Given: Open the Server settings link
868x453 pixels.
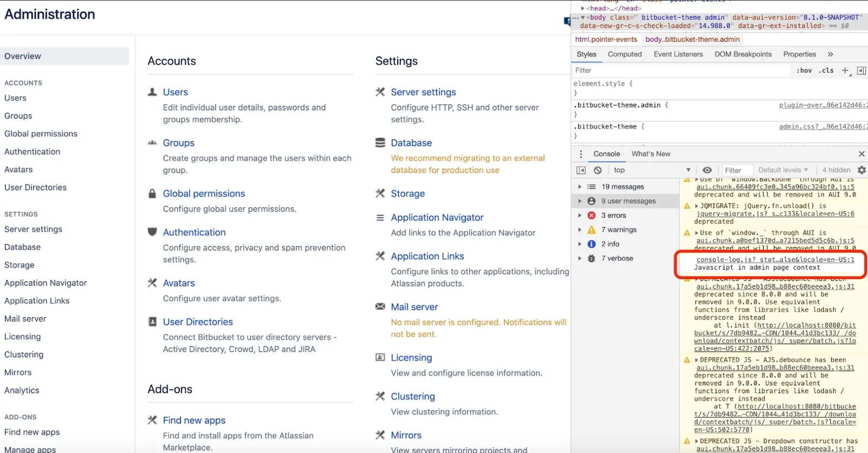Looking at the screenshot, I should pyautogui.click(x=423, y=92).
